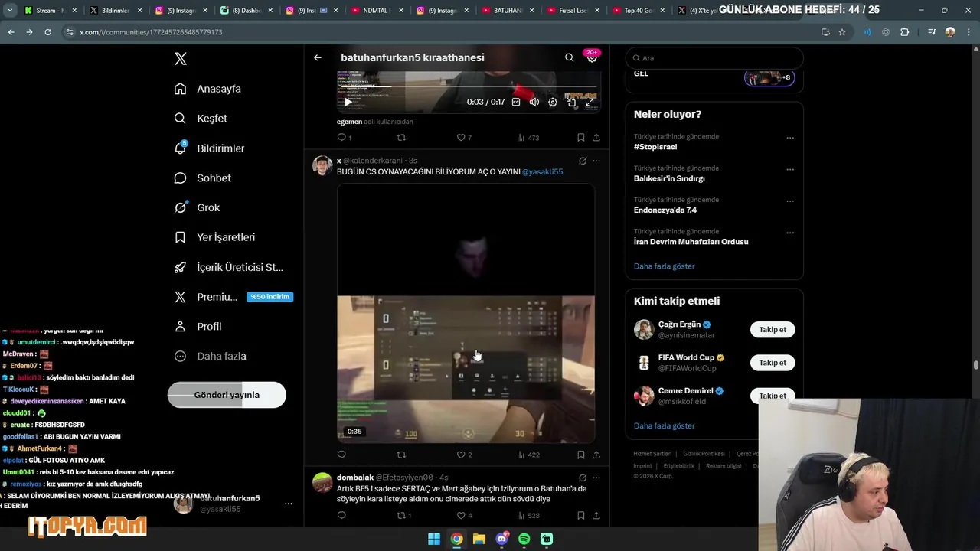Toggle captions on the egemen video
Image resolution: width=980 pixels, height=551 pixels.
(516, 102)
